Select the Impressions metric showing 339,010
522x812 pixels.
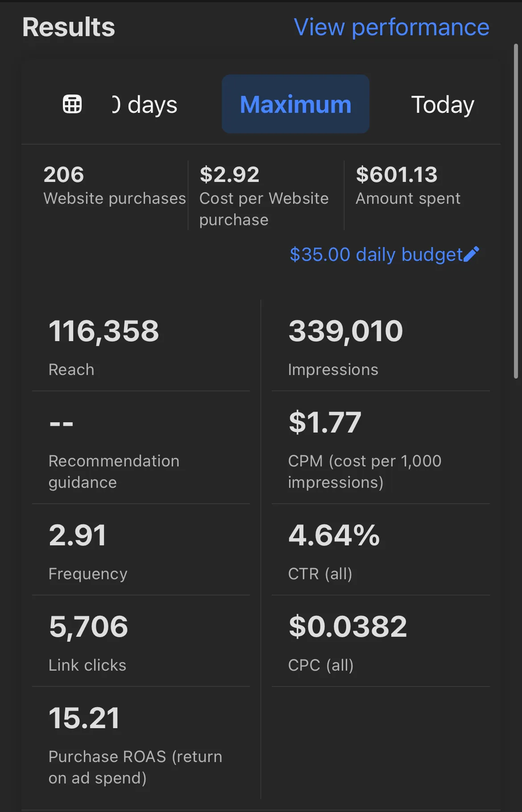click(x=381, y=346)
